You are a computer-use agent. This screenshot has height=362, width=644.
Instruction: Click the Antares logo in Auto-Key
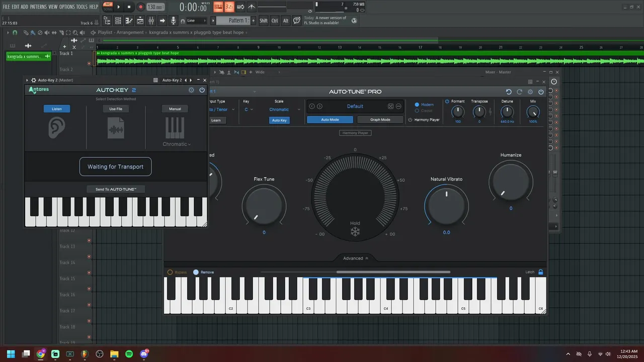tap(39, 90)
